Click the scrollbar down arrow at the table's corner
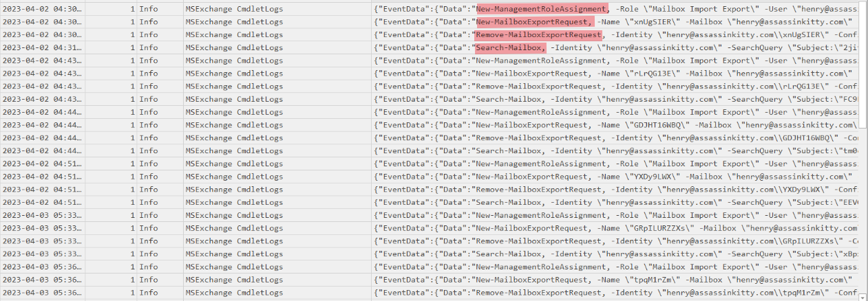Viewport: 868px width, 301px height. (x=862, y=296)
